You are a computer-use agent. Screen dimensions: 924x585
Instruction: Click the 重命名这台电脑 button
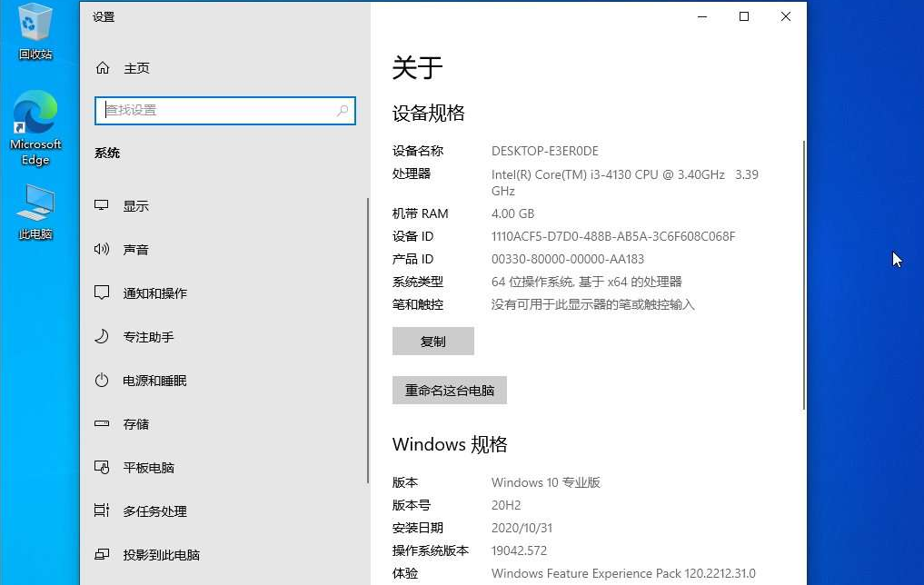pyautogui.click(x=450, y=390)
